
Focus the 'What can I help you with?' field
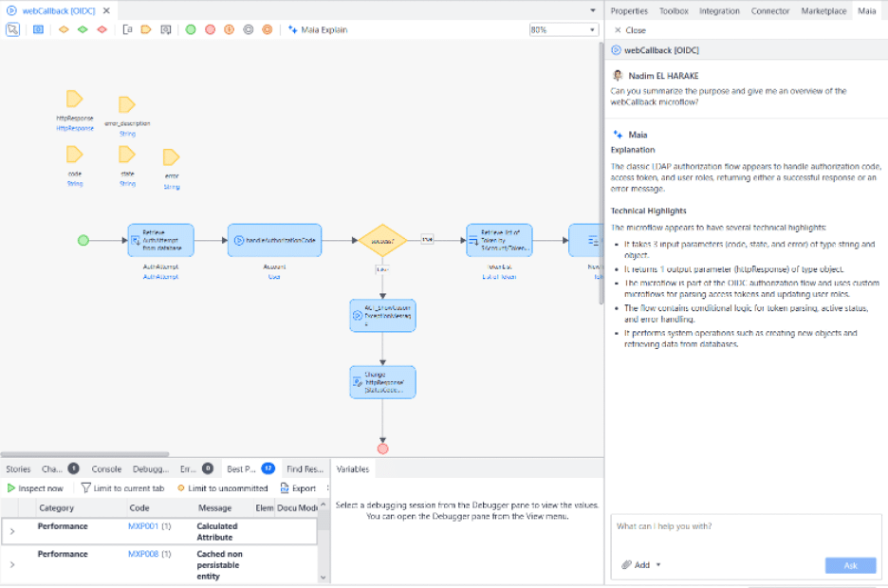tap(745, 526)
